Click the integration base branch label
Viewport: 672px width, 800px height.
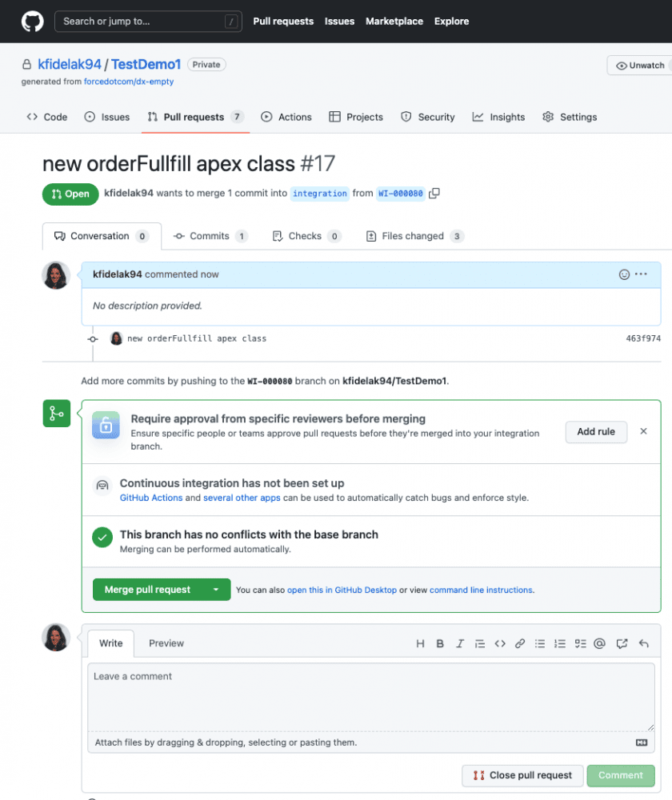click(319, 194)
